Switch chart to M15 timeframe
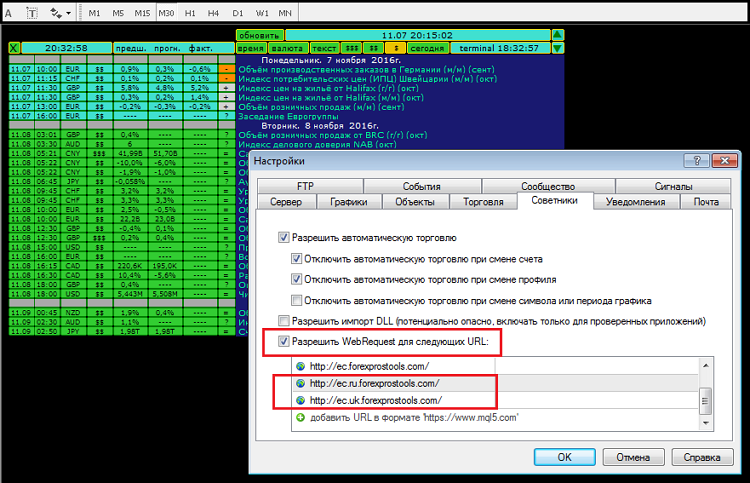This screenshot has width=750, height=483. 142,13
